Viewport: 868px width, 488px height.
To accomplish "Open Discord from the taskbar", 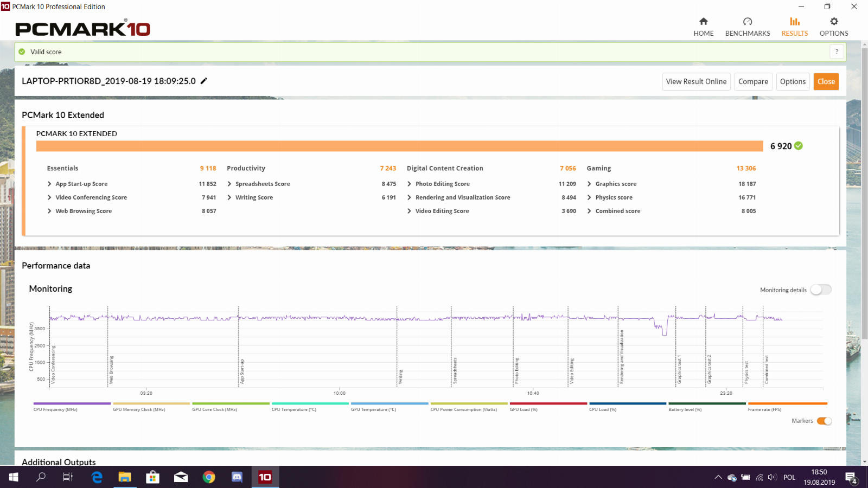I will point(237,477).
